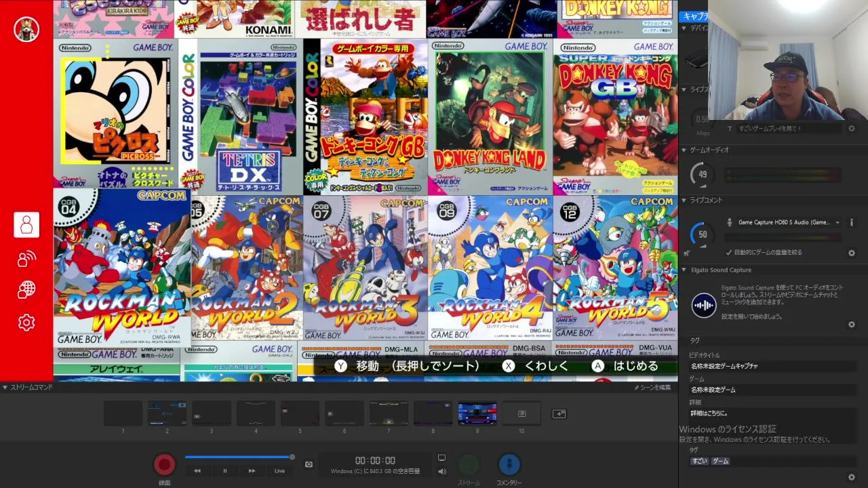Open the online play icon in sidebar
This screenshot has width=868, height=488.
click(26, 258)
